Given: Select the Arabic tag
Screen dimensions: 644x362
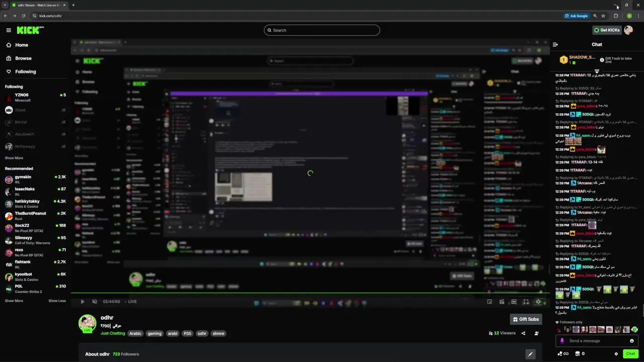Looking at the screenshot, I should 135,333.
